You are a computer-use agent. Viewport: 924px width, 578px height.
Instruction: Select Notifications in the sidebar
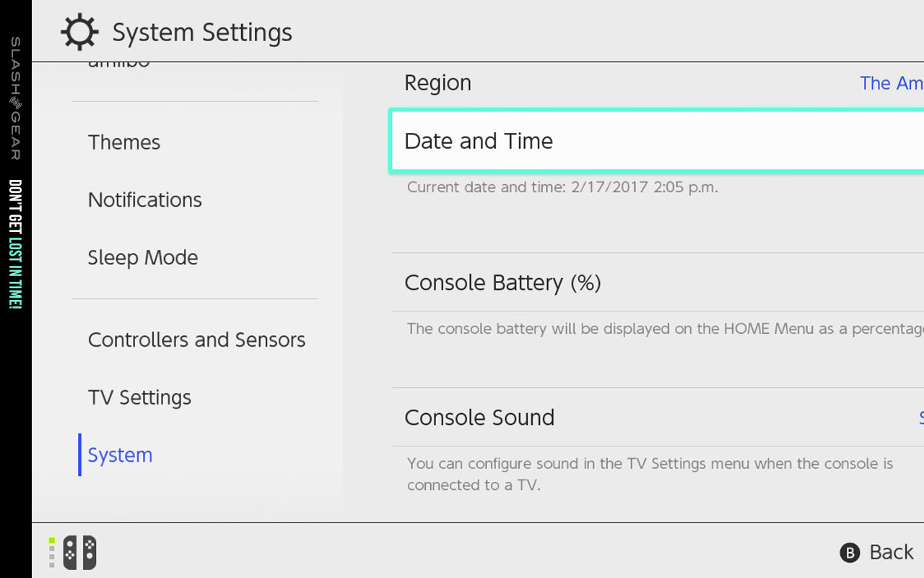(145, 200)
